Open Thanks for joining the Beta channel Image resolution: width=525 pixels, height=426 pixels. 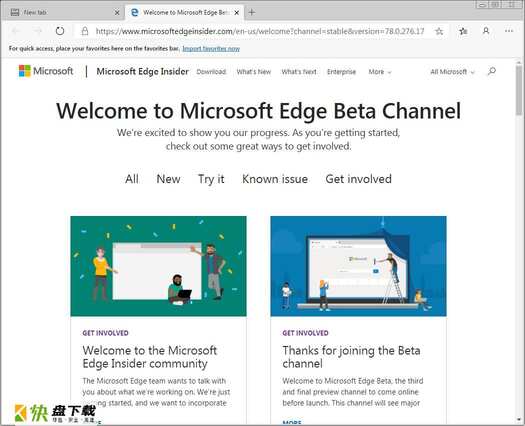(x=351, y=357)
